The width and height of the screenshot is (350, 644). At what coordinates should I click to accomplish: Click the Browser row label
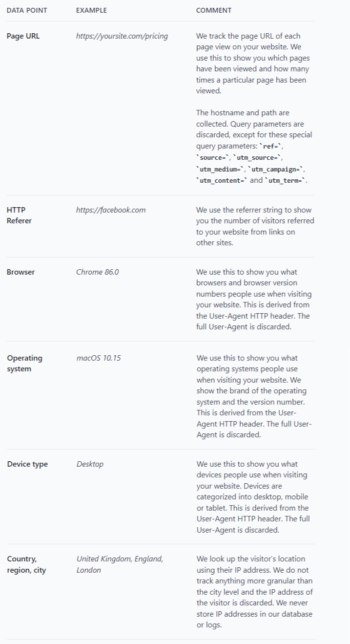pyautogui.click(x=21, y=272)
